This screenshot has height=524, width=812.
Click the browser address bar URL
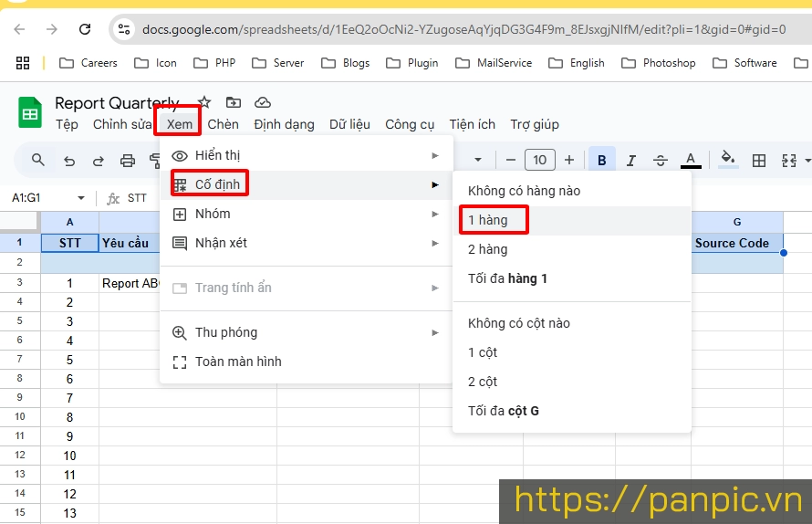click(464, 29)
